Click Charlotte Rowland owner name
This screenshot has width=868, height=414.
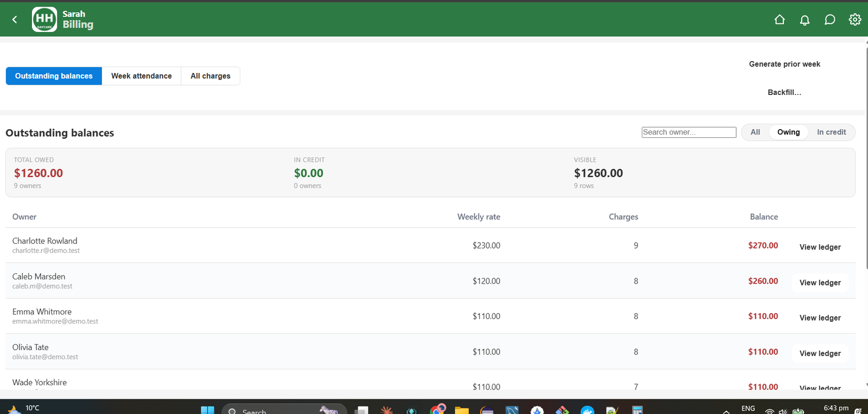pyautogui.click(x=45, y=241)
